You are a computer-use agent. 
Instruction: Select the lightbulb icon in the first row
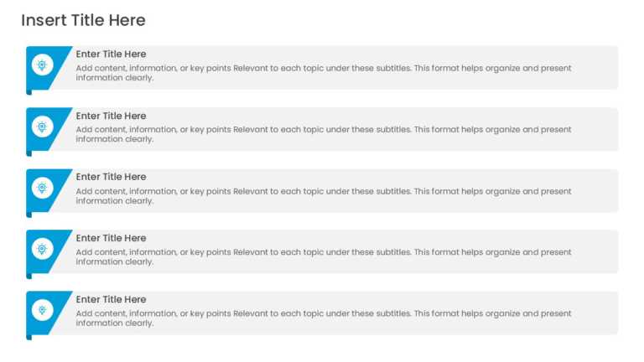coord(42,65)
